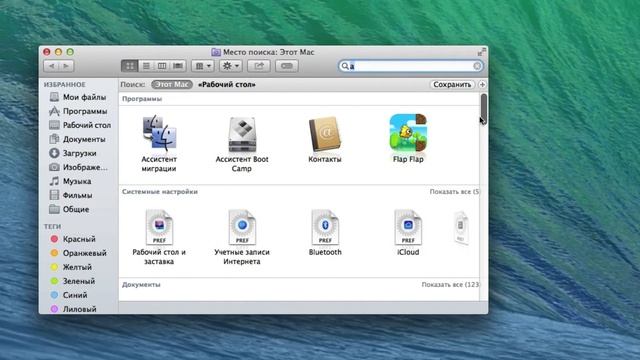The image size is (640, 360).
Task: Show all Системные настройки results
Action: point(454,191)
